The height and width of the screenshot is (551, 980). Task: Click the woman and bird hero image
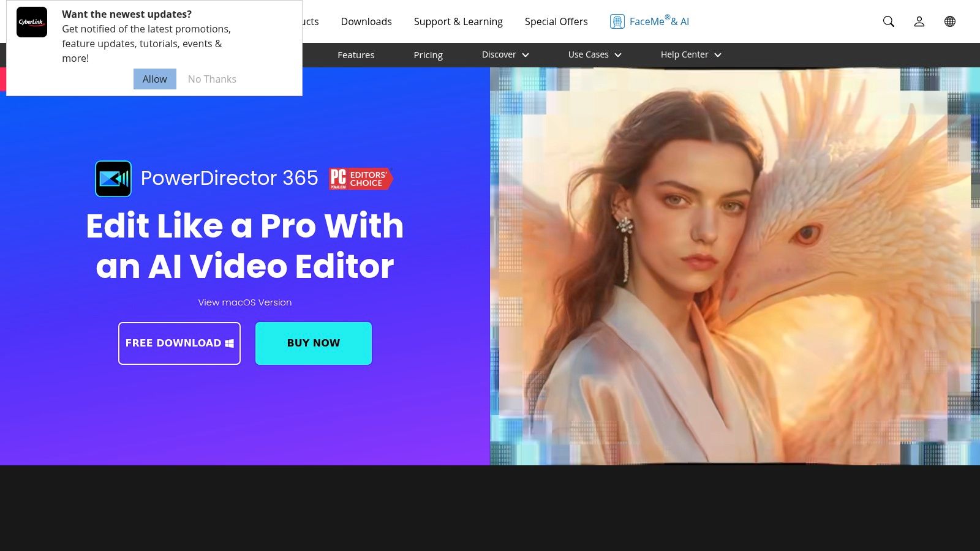pos(735,266)
